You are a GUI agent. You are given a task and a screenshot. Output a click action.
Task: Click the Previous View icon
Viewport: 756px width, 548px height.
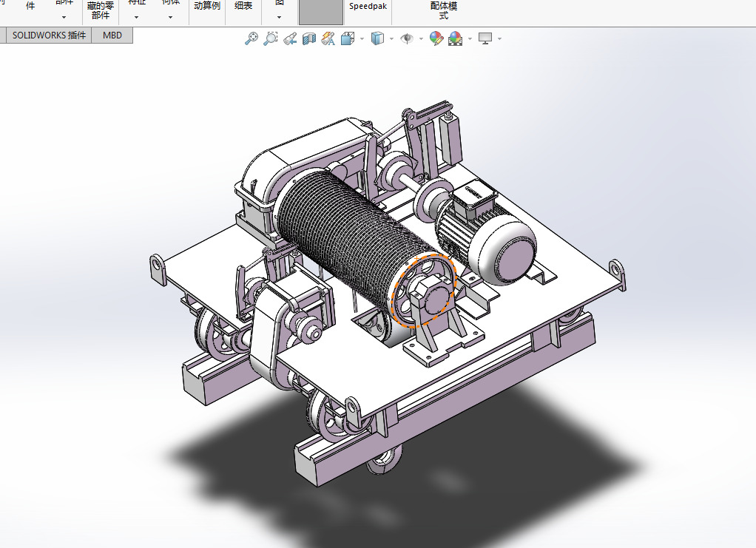click(290, 38)
